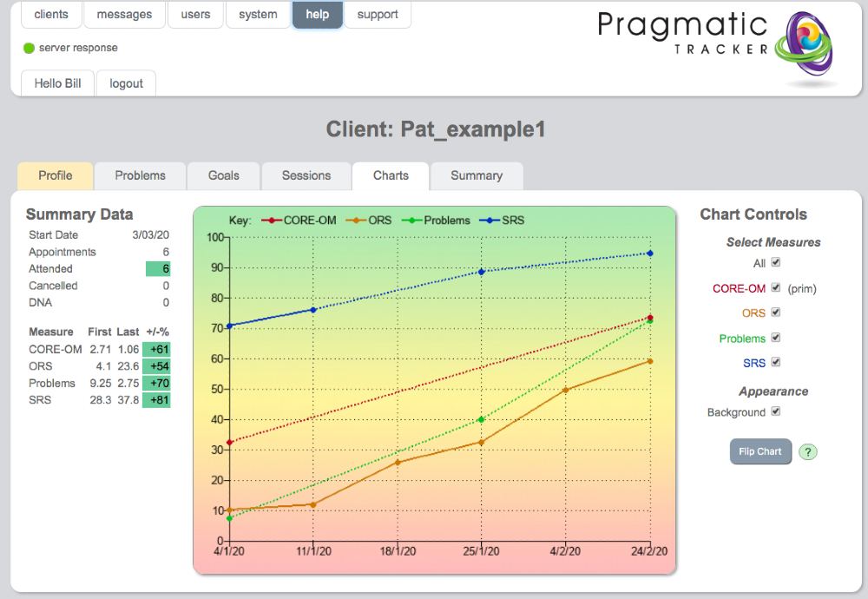Image resolution: width=868 pixels, height=599 pixels.
Task: Select the messages menu item
Action: point(124,14)
